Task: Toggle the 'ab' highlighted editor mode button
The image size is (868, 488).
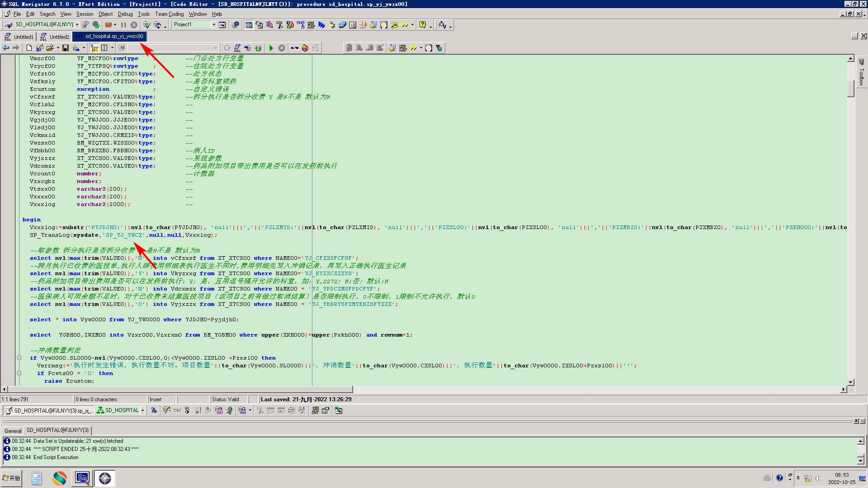Action: point(94,48)
